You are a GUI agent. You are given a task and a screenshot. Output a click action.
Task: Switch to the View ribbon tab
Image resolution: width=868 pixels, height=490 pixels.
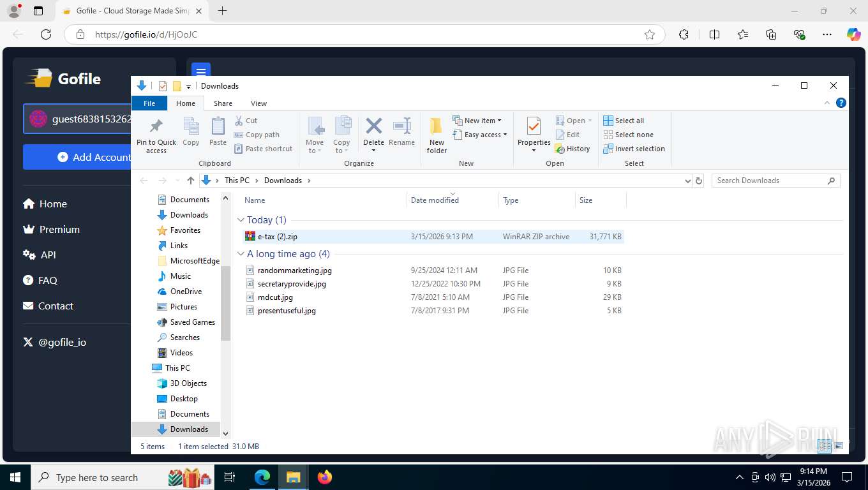coord(258,103)
